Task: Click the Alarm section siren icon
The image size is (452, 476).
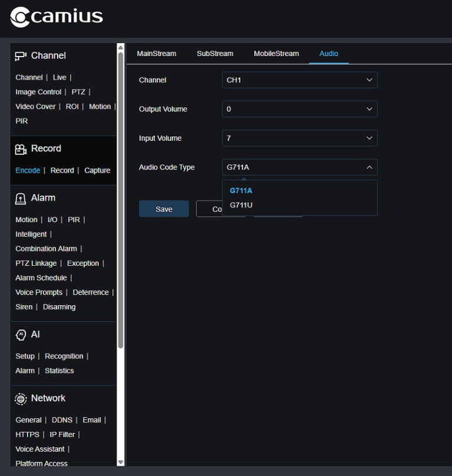Action: (x=21, y=199)
